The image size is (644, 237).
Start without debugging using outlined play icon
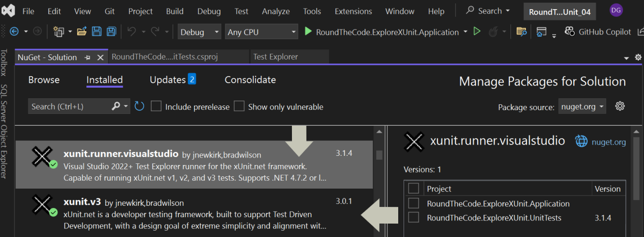477,32
